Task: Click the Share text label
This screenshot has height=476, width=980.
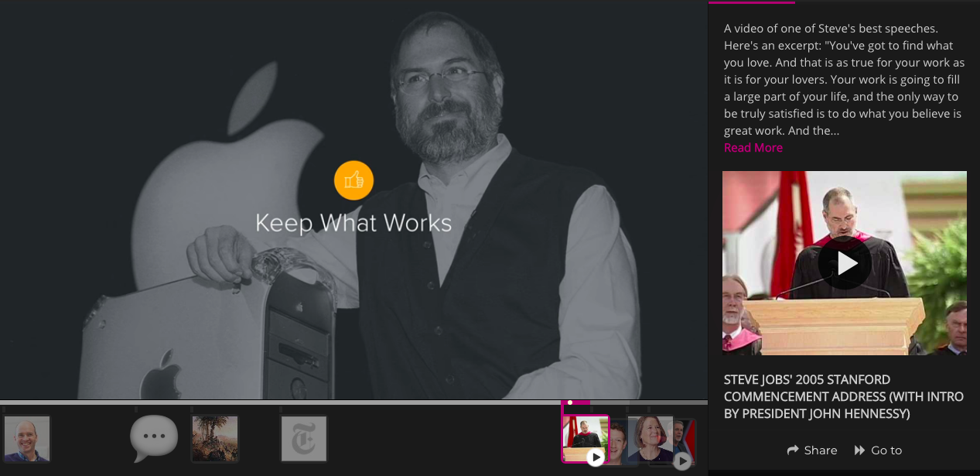Action: pos(820,450)
